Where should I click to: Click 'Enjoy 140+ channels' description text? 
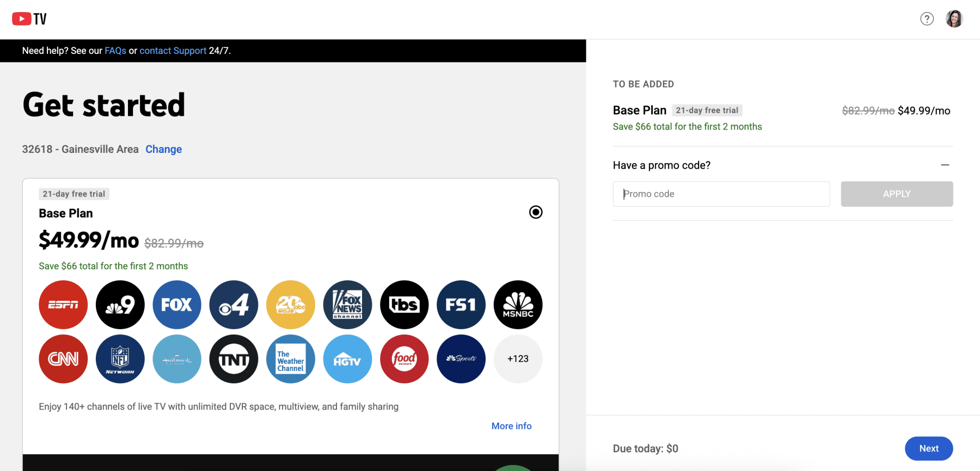point(218,407)
